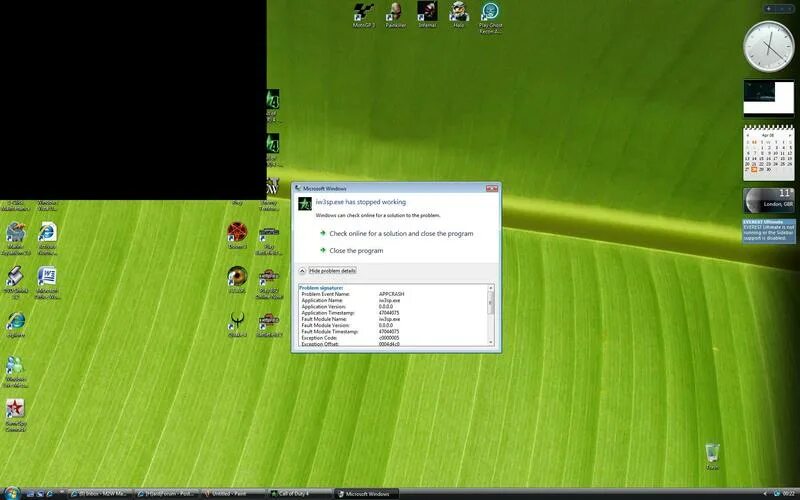The image size is (800, 500).
Task: Click the add gadget plus button on sidebar
Action: coord(769,9)
